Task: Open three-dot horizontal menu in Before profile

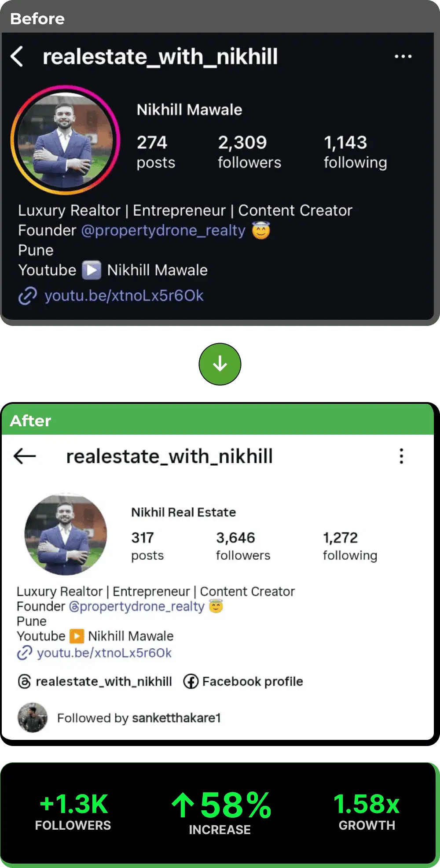Action: coord(403,56)
